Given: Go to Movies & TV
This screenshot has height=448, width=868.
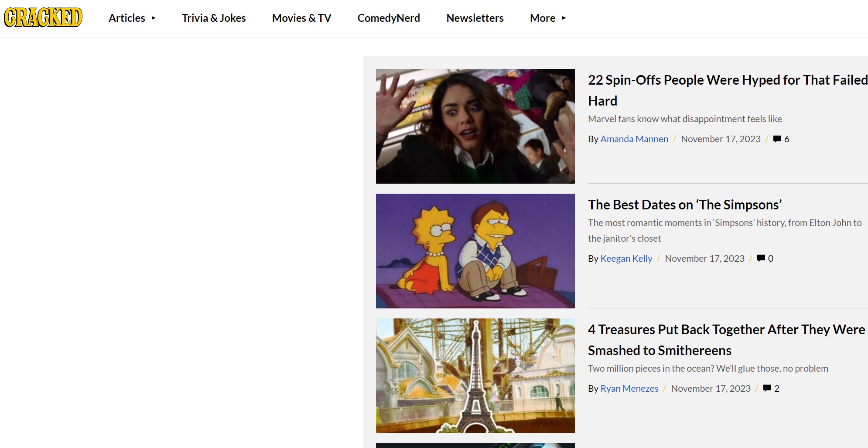Looking at the screenshot, I should (x=302, y=18).
